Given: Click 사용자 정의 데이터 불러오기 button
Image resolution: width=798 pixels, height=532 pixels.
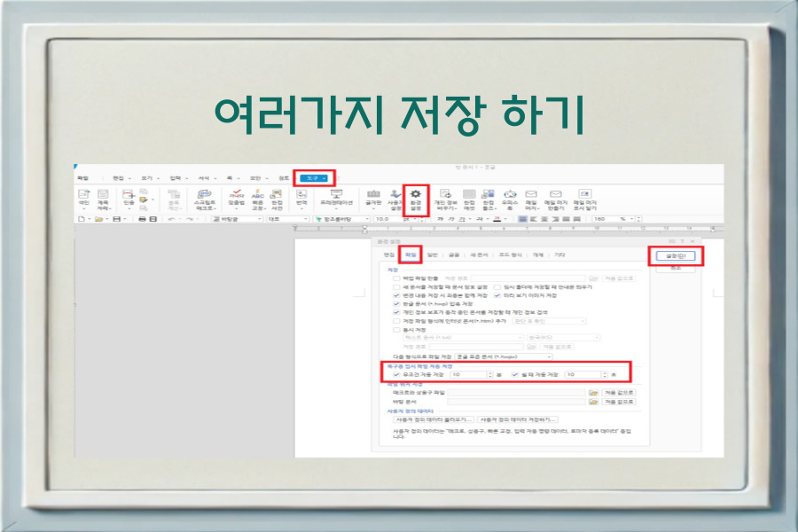Looking at the screenshot, I should pyautogui.click(x=434, y=419).
